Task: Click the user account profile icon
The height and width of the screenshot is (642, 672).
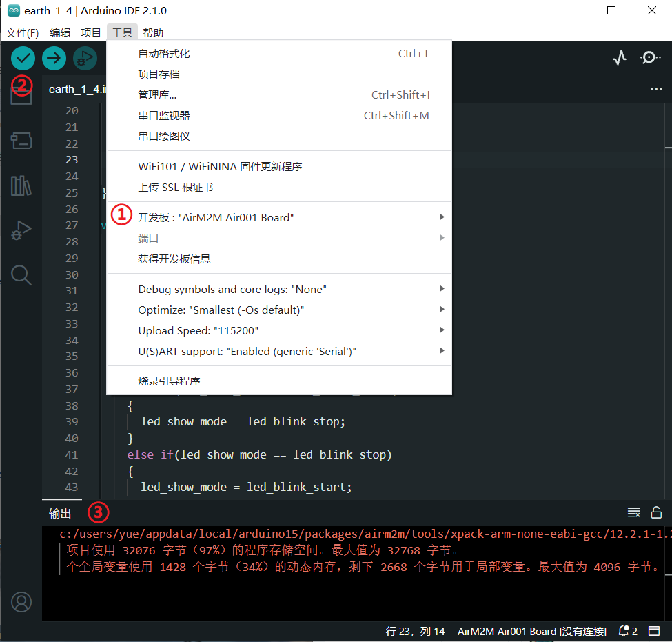Action: point(21,602)
